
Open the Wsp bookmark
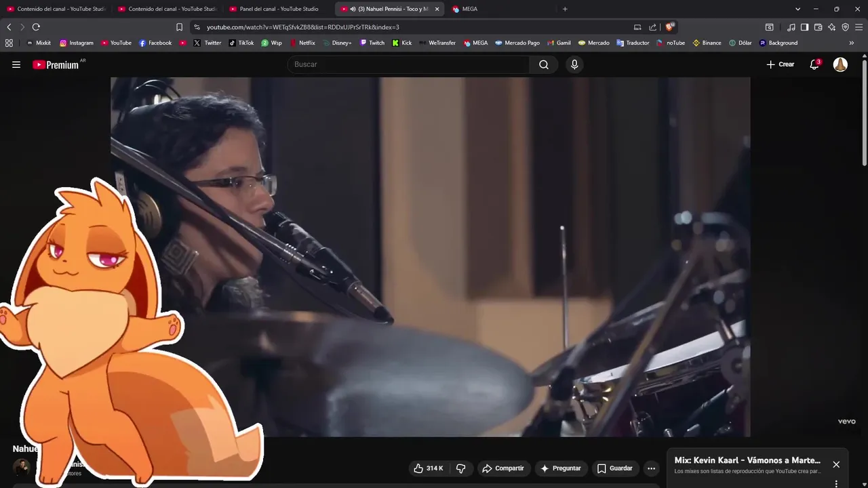271,43
